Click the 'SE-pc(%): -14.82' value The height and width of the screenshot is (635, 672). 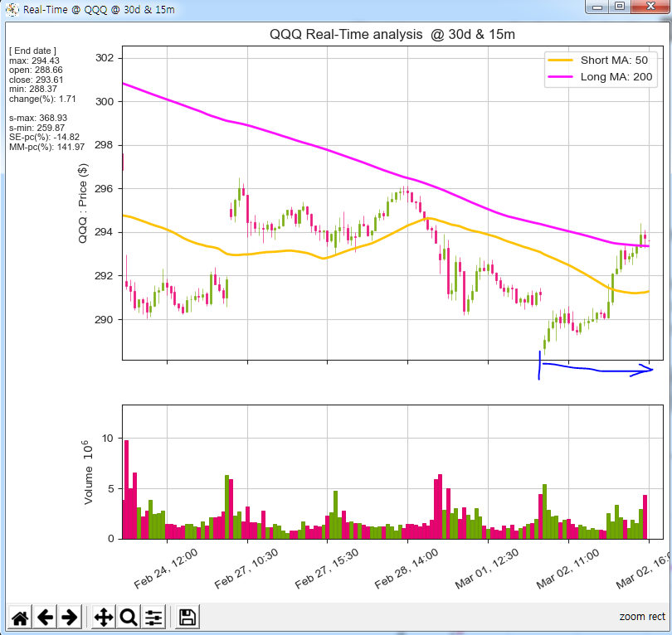coord(44,137)
